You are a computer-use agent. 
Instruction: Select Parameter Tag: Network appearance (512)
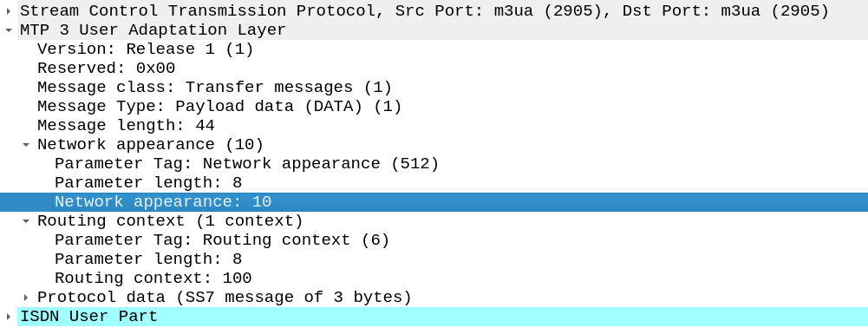(246, 163)
